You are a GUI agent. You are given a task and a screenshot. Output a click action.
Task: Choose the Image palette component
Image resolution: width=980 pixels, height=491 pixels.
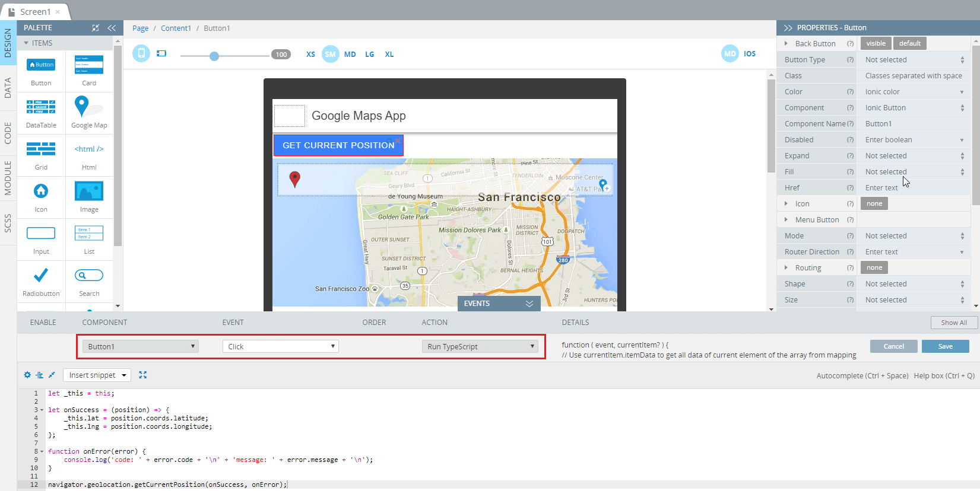pos(89,197)
